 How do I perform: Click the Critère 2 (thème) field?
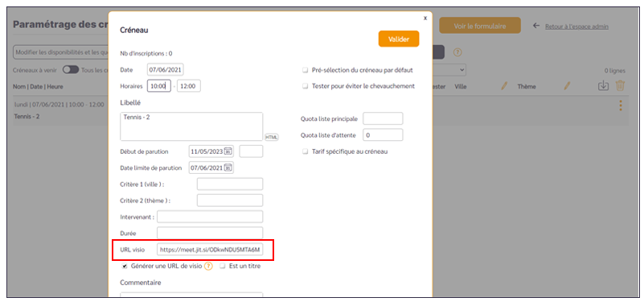230,201
